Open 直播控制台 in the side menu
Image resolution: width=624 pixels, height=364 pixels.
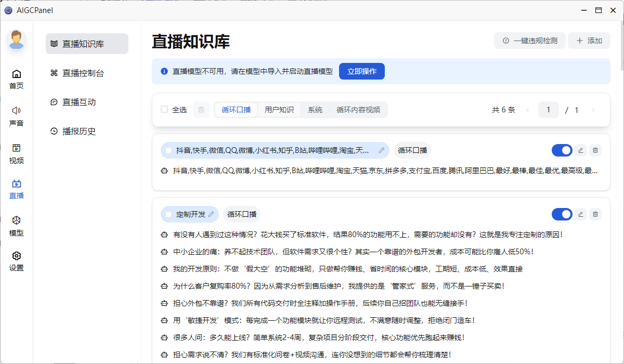83,73
